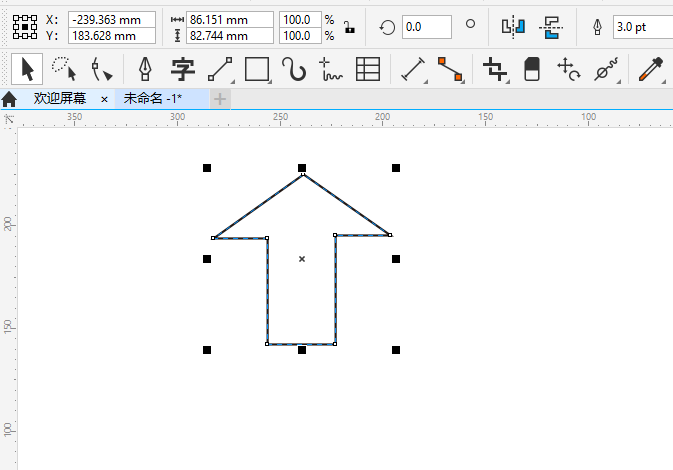Open the home Welcome icon
This screenshot has width=673, height=470.
[9, 99]
